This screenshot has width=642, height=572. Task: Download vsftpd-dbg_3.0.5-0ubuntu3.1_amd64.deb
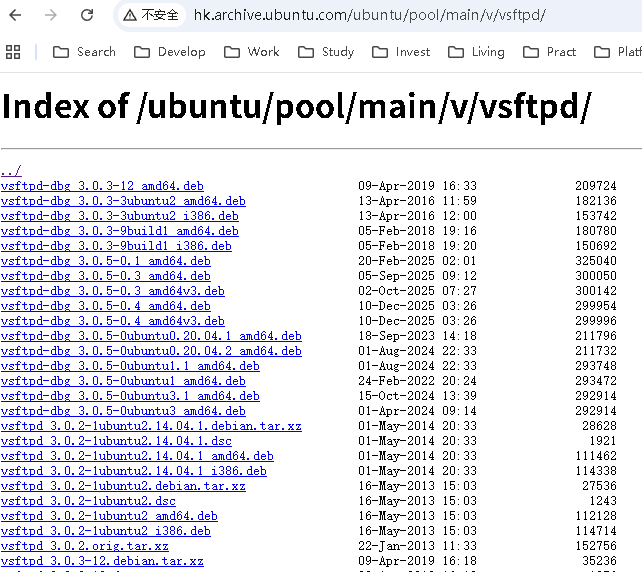[130, 396]
